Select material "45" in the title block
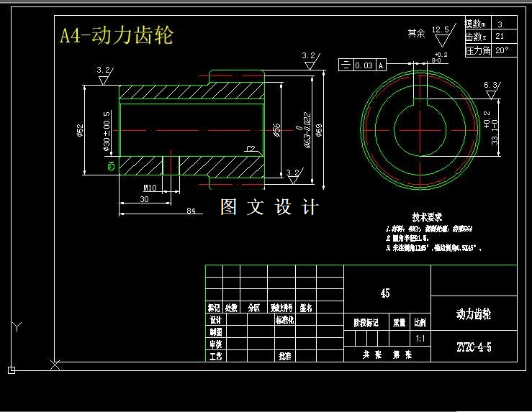This screenshot has height=412, width=532. coord(385,293)
